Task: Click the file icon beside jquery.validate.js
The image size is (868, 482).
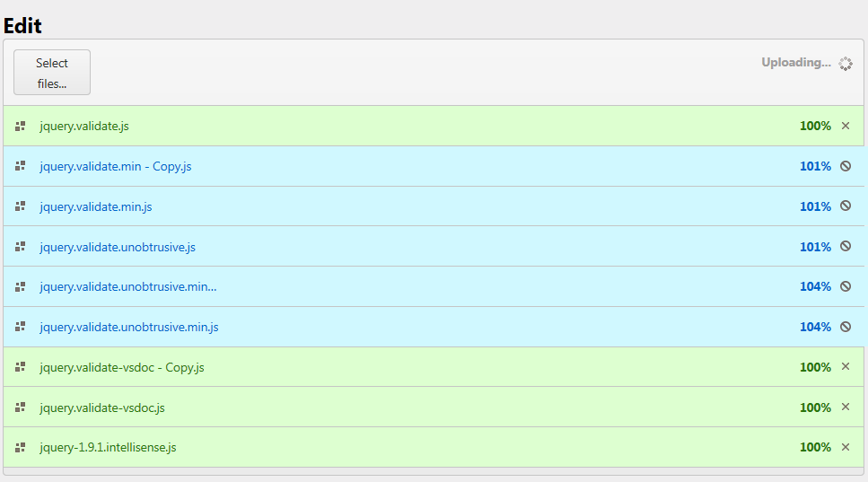Action: coord(21,127)
